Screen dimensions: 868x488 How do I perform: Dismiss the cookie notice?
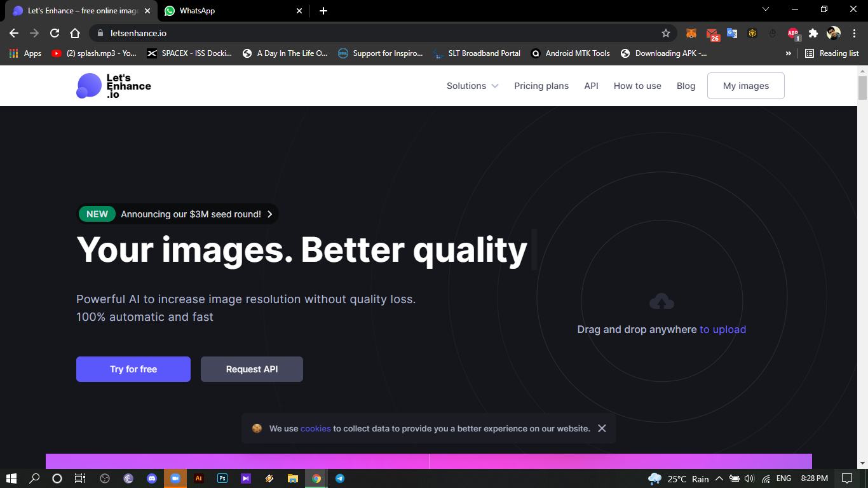(602, 428)
